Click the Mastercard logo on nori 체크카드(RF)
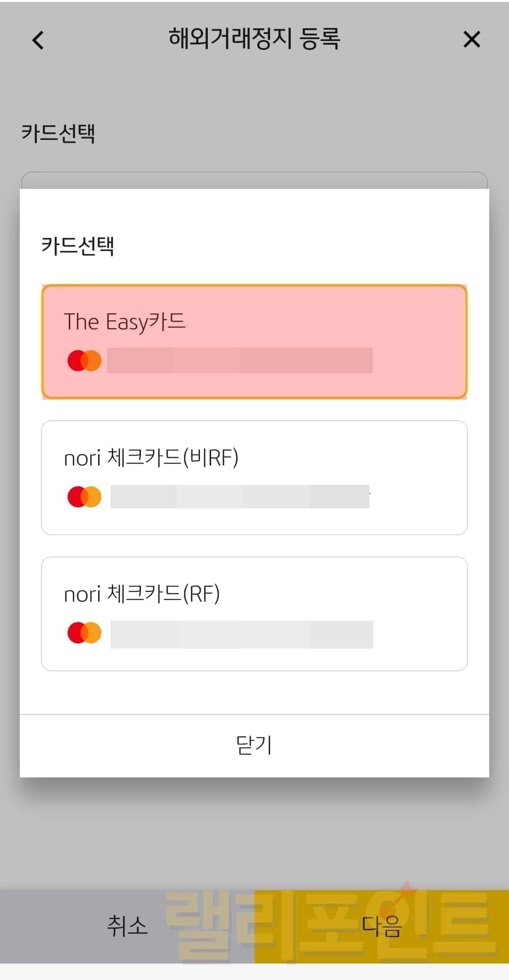 [84, 633]
